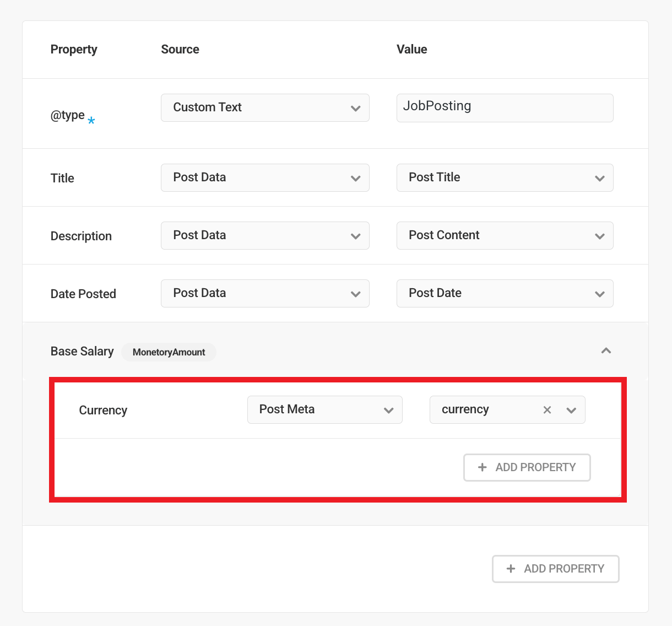672x626 pixels.
Task: Click the bottom Add Property button
Action: (555, 569)
